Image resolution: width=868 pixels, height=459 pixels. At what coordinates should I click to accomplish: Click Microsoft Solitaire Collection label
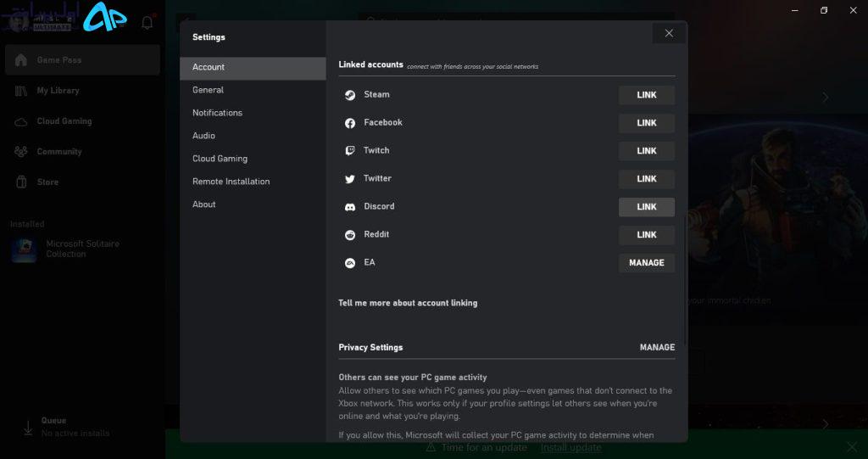click(82, 249)
